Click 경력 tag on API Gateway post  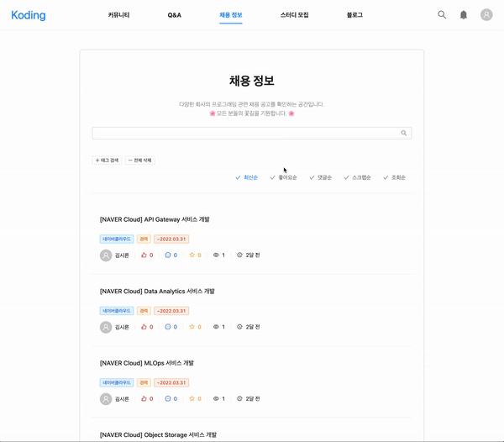[x=144, y=239]
